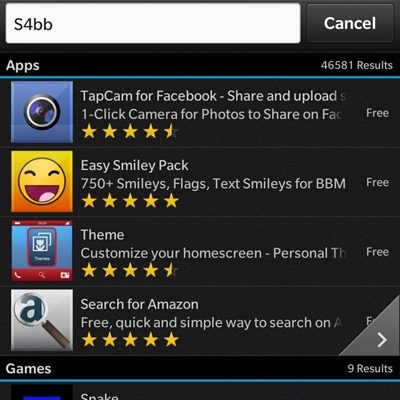Tap the Free price for TapCam
400x400 pixels.
377,113
